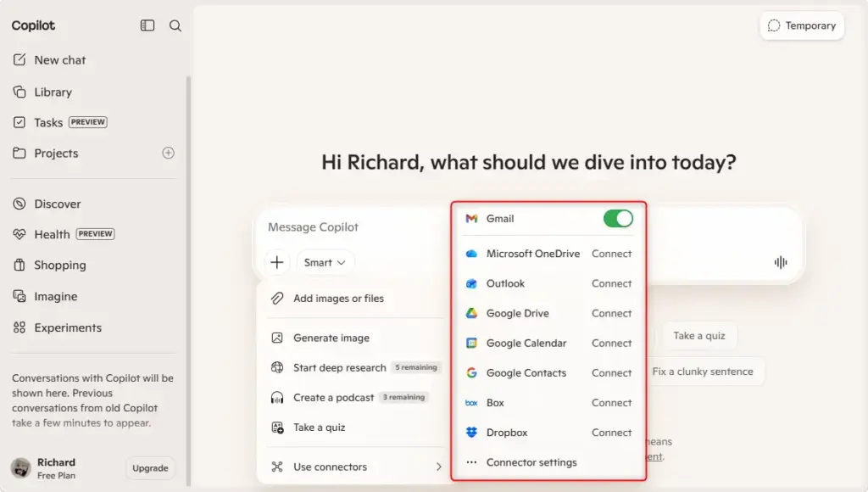
Task: Toggle the sidebar panel icon
Action: (147, 25)
